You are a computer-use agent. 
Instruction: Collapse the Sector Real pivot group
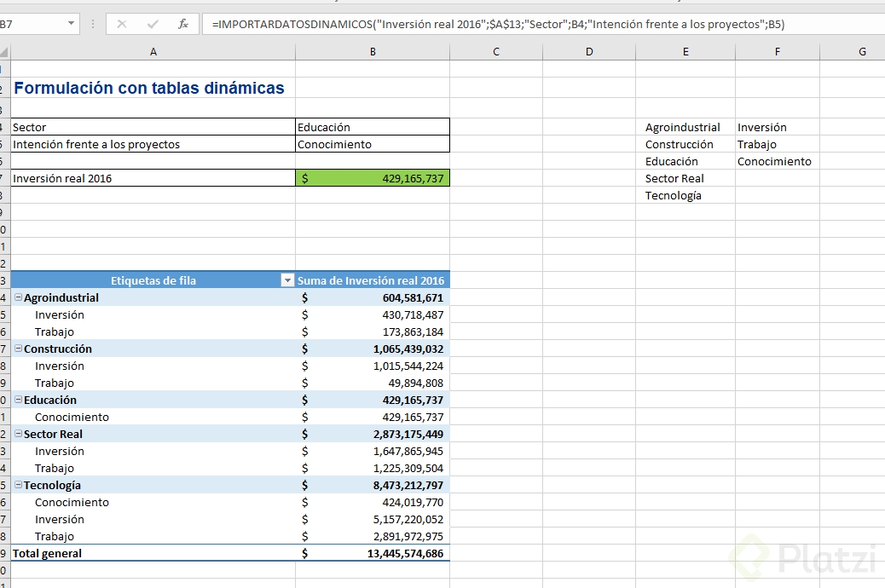click(19, 434)
